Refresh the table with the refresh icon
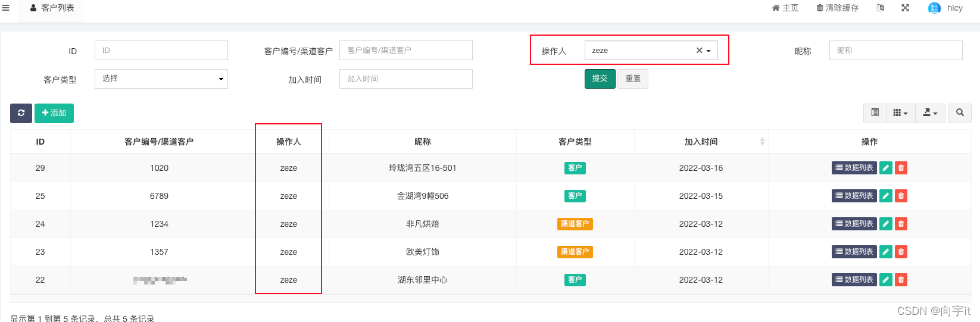 tap(21, 113)
